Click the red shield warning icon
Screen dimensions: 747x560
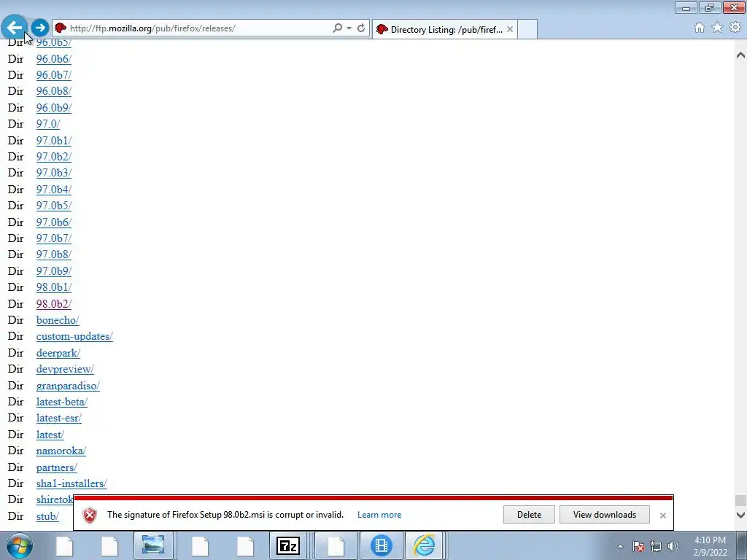click(x=90, y=516)
